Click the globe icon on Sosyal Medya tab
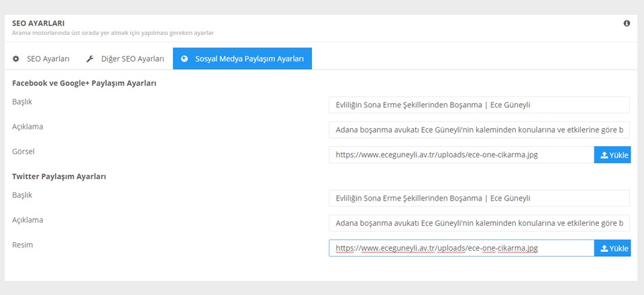644x295 pixels. pos(184,59)
